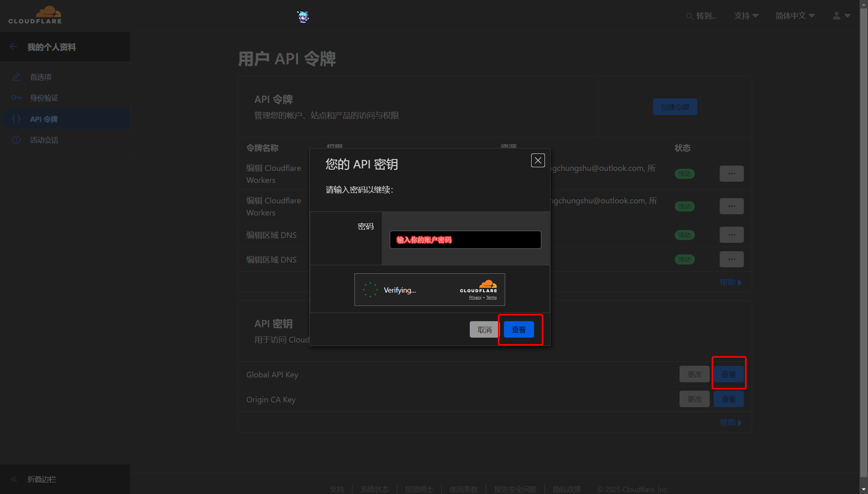The image size is (868, 494).
Task: Click 帮助 link under API tokens table
Action: pyautogui.click(x=731, y=282)
